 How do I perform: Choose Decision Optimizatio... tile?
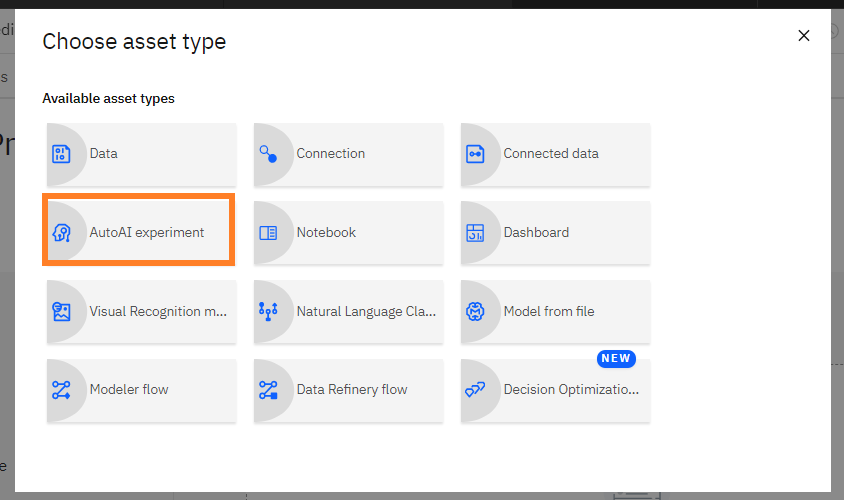click(555, 390)
